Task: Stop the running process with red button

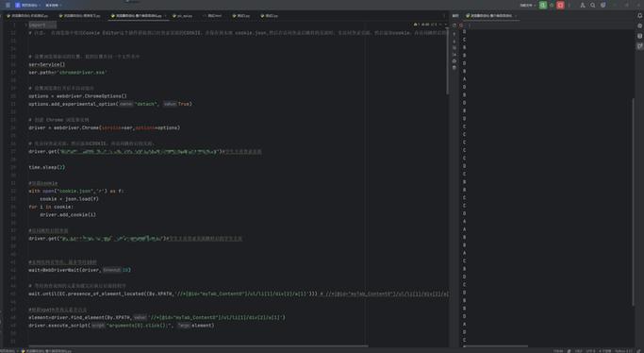Action: [x=560, y=6]
